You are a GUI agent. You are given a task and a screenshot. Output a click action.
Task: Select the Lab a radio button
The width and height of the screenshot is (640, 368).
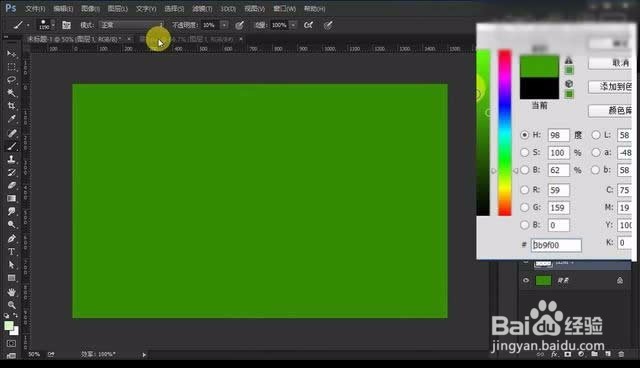point(596,152)
